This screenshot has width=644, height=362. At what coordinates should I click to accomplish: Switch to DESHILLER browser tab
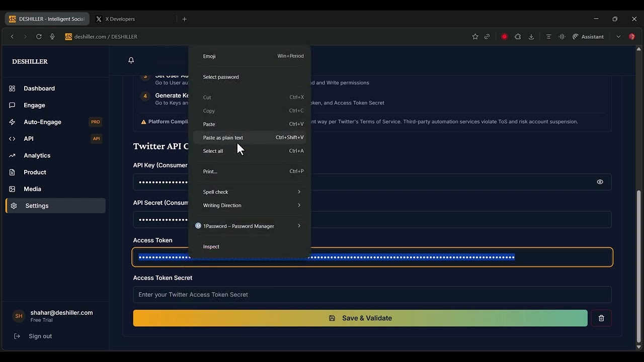47,19
